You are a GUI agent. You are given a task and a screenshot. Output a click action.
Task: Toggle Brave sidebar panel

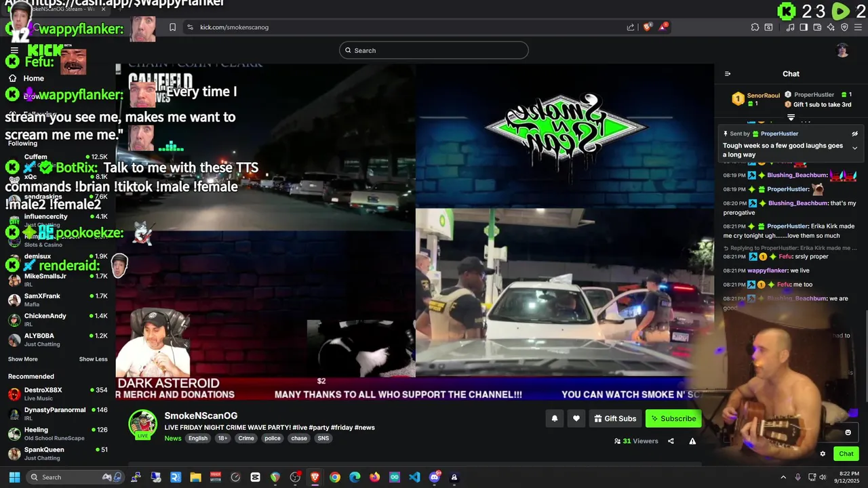804,27
